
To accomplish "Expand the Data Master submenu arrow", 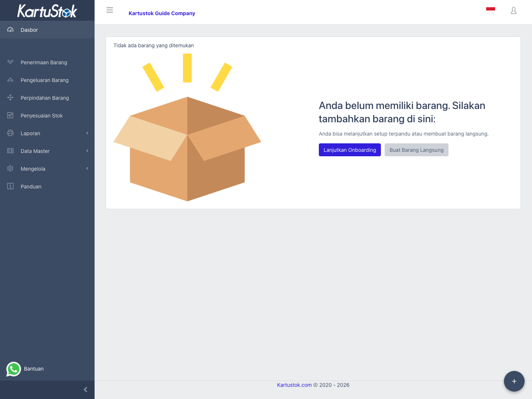I will pos(87,151).
